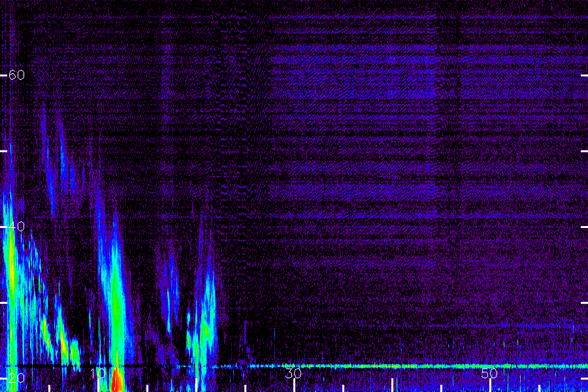Image resolution: width=588 pixels, height=392 pixels.
Task: Click the red intensity peak near the 10 mark
Action: click(x=118, y=380)
